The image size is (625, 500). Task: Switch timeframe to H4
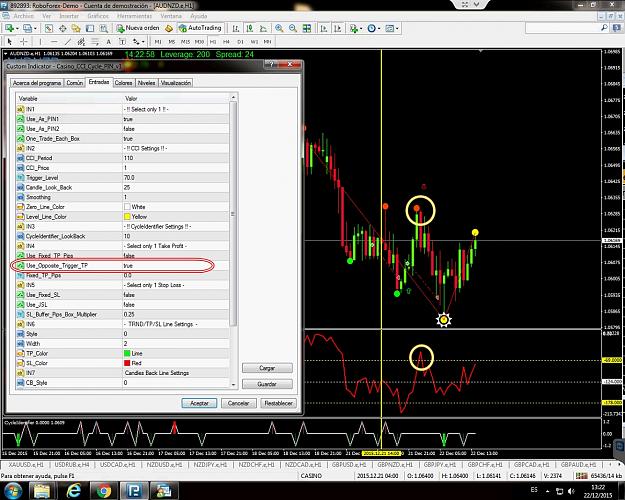tap(226, 41)
